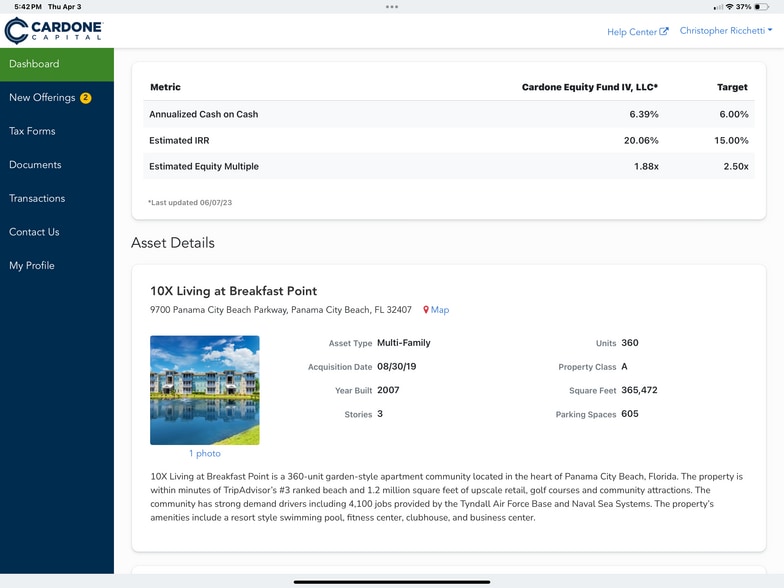Viewport: 784px width, 588px height.
Task: Select Dashboard in the sidebar
Action: point(34,64)
